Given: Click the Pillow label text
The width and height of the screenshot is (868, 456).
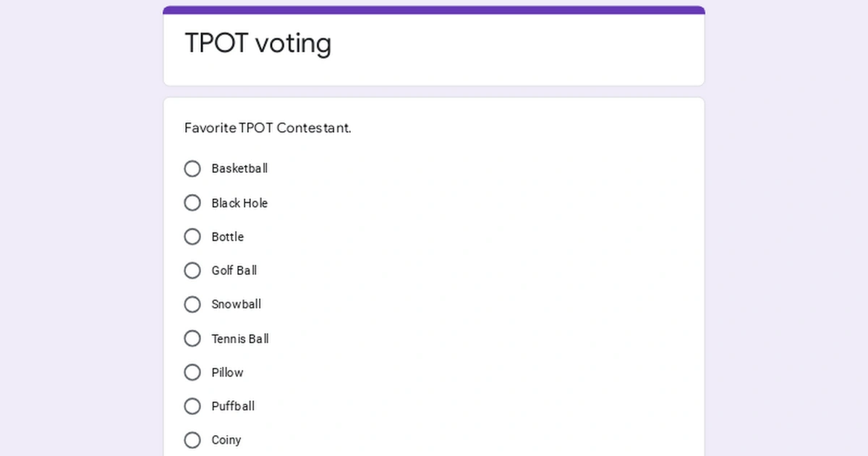Looking at the screenshot, I should (227, 372).
